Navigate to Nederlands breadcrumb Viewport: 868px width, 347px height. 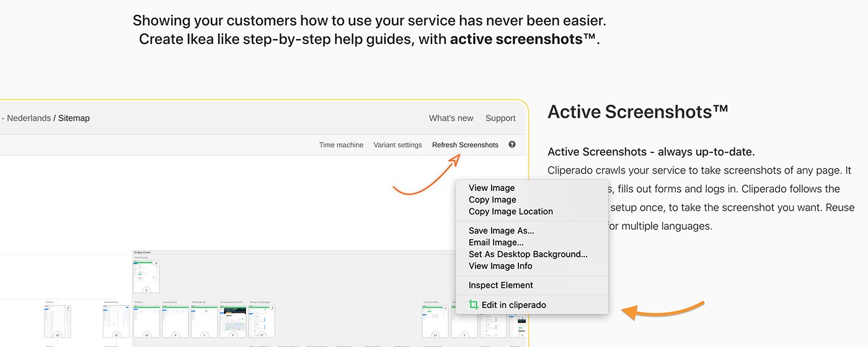(29, 118)
